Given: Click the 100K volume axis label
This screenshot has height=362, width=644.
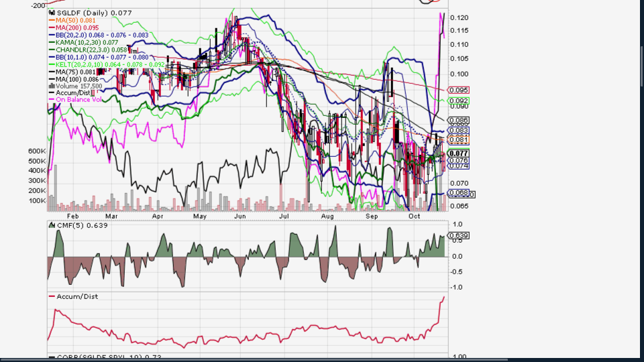Looking at the screenshot, I should tap(37, 201).
